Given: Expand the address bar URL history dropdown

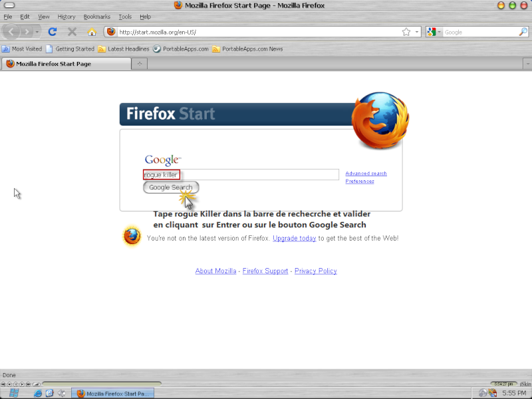Looking at the screenshot, I should [417, 32].
